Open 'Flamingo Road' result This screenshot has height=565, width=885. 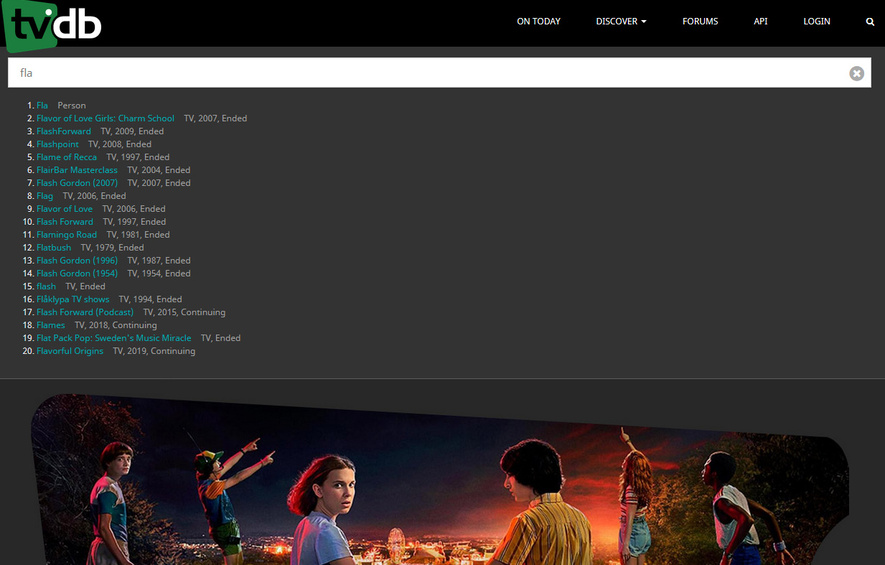(x=67, y=235)
